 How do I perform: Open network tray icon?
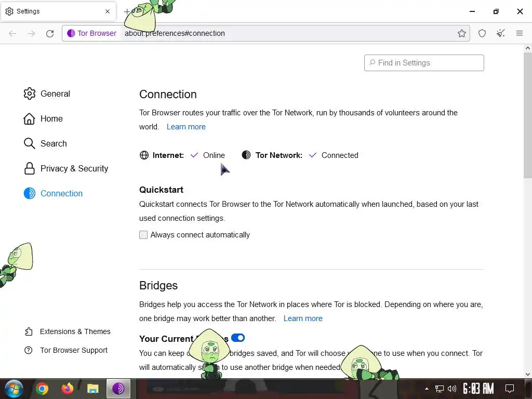coord(440,389)
